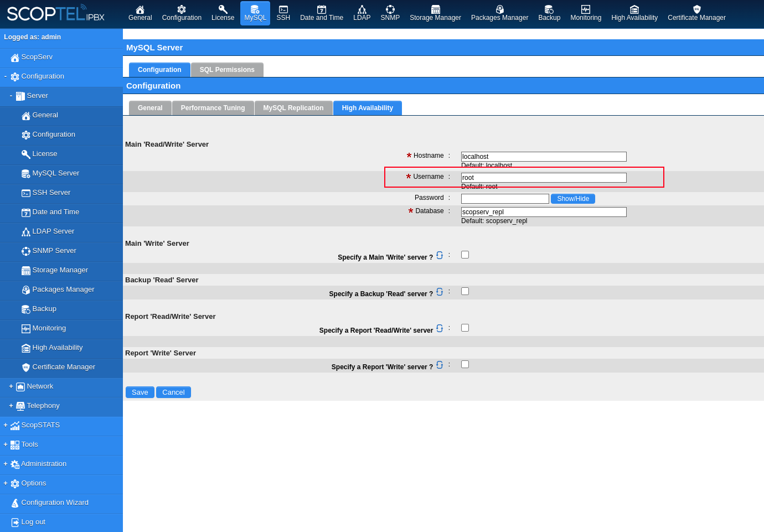Switch to the MySQL Replication tab
Viewport: 764px width, 532px height.
click(293, 108)
